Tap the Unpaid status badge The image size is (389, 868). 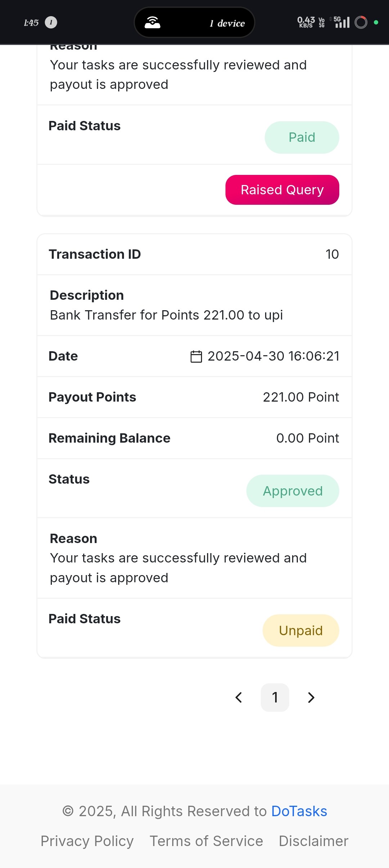click(x=301, y=630)
